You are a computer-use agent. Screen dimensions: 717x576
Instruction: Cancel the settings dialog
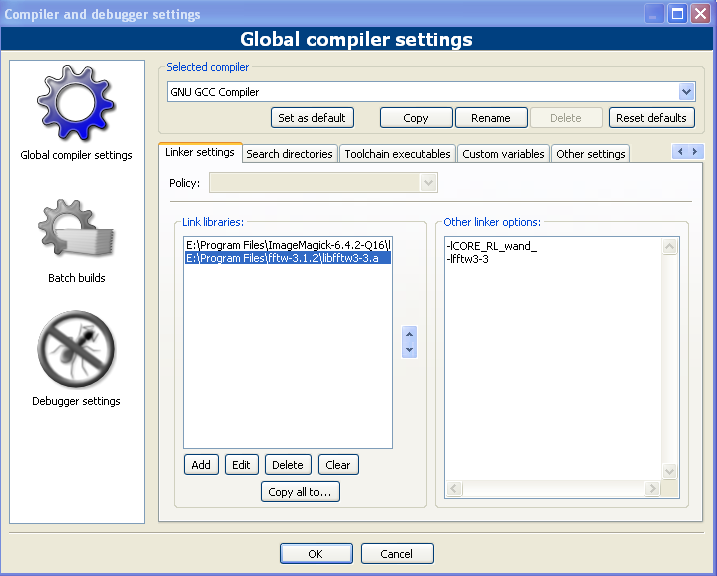click(396, 554)
